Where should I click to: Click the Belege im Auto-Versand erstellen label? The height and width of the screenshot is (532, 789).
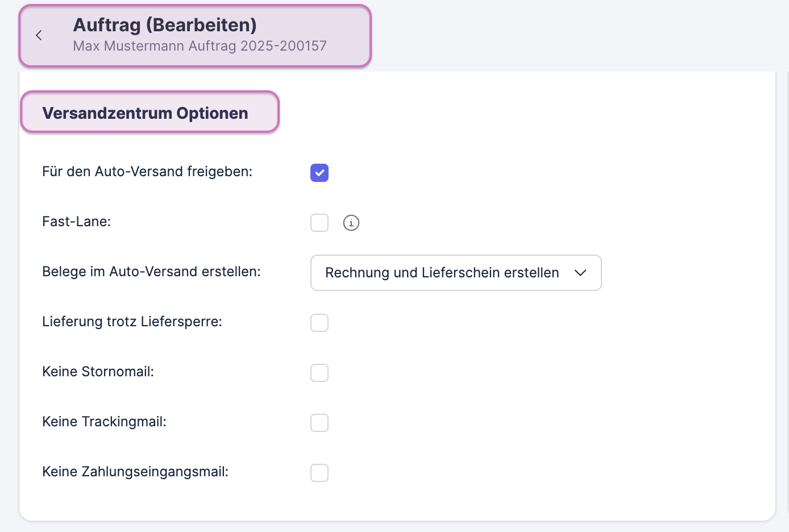(x=151, y=272)
